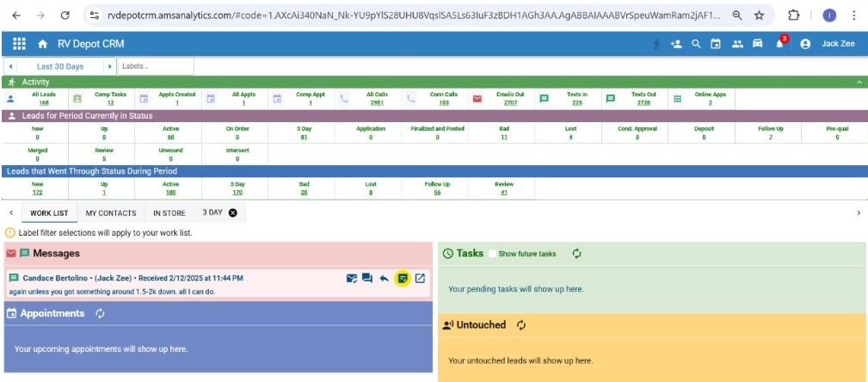Screen dimensions: 868x382
Task: Switch to the MY CONTACTS tab
Action: coord(111,213)
